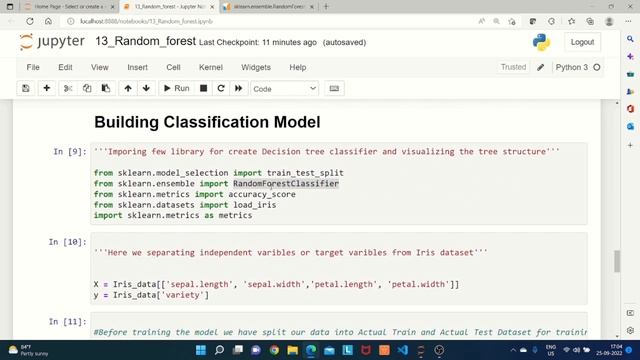Image resolution: width=640 pixels, height=360 pixels.
Task: Restart kernel and run all cells
Action: [239, 89]
